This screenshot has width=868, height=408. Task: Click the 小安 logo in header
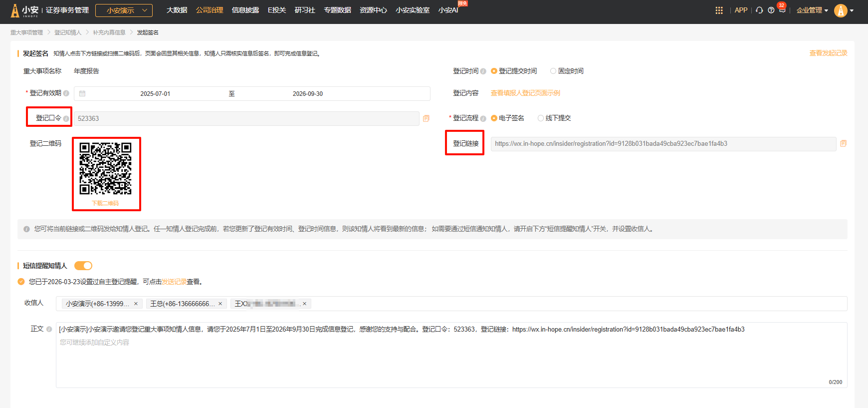pyautogui.click(x=25, y=10)
